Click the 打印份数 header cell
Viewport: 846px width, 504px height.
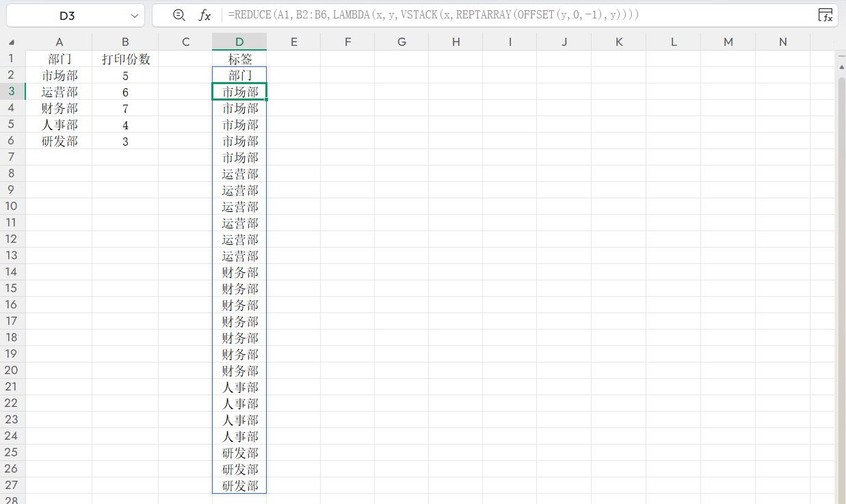125,59
